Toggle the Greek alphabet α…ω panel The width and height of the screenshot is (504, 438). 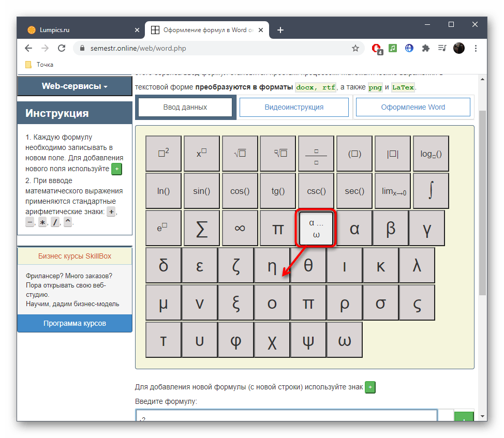316,228
